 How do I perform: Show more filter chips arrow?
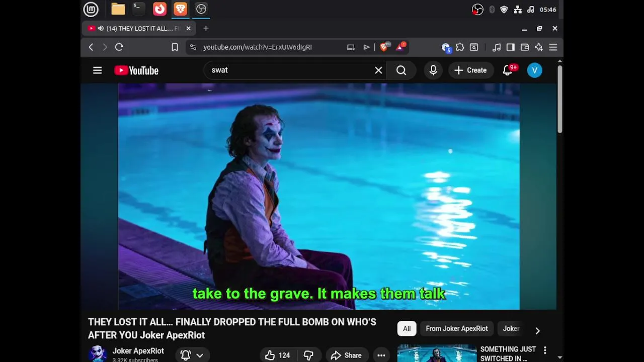[537, 330]
